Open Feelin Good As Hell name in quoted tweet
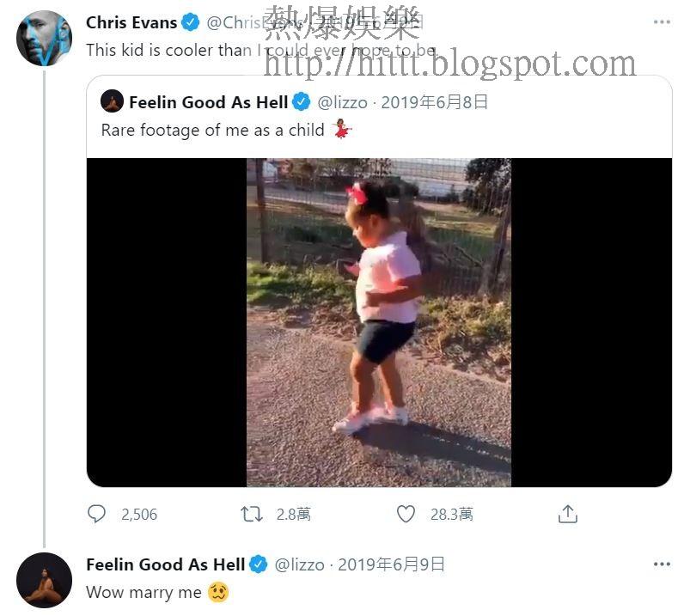The image size is (690, 616). 209,102
